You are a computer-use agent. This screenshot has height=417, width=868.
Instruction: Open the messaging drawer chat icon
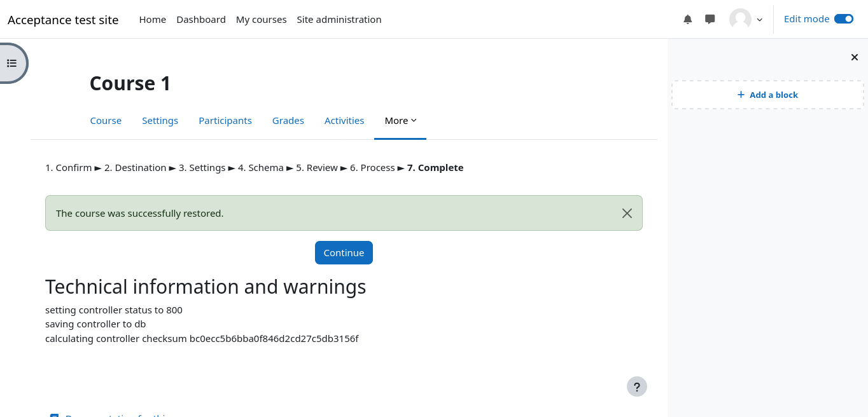[x=710, y=19]
